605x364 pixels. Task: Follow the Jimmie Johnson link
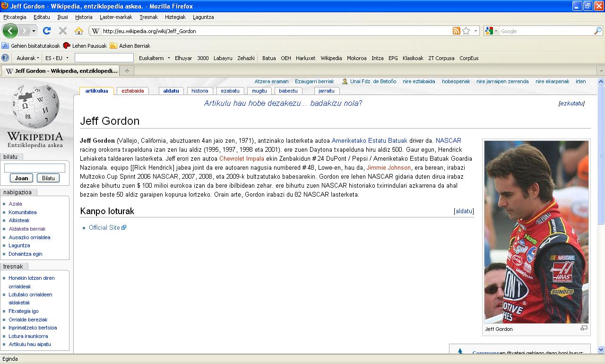[x=389, y=168]
